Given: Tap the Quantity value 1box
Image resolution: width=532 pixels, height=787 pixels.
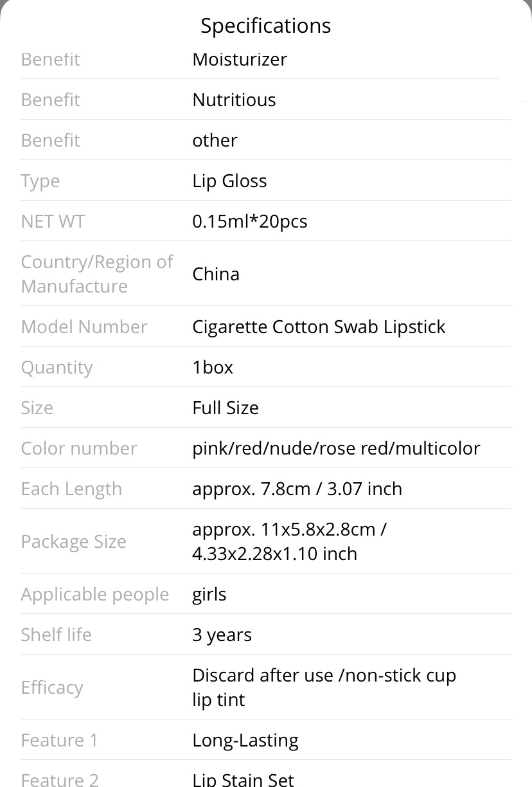Looking at the screenshot, I should (x=213, y=367).
